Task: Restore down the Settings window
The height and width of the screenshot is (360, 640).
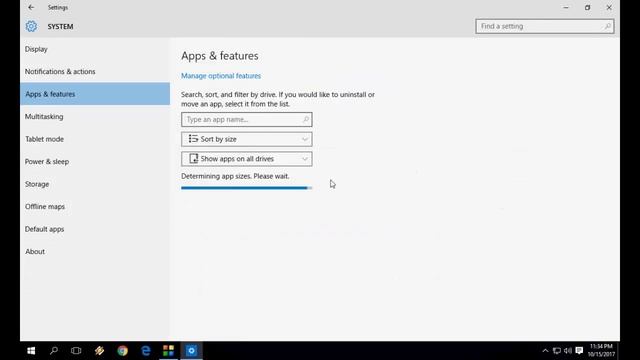Action: pos(587,7)
